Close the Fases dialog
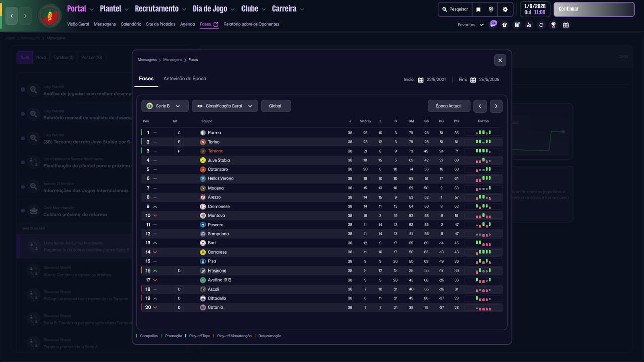 point(500,60)
